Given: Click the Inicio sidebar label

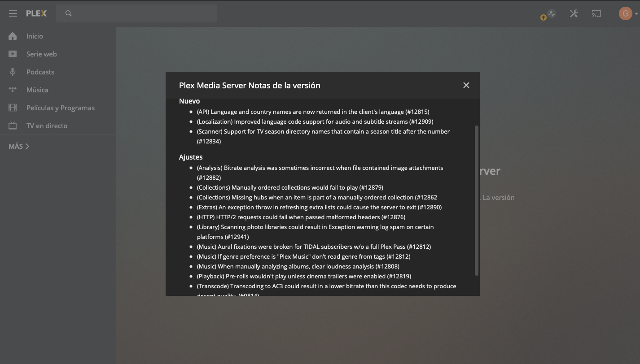Looking at the screenshot, I should (x=35, y=36).
